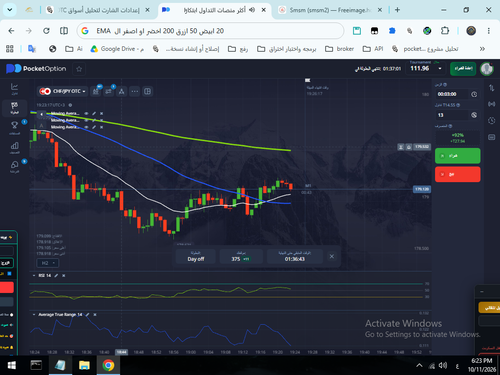The width and height of the screenshot is (500, 375).
Task: Click the browser address bar
Action: tap(210, 31)
